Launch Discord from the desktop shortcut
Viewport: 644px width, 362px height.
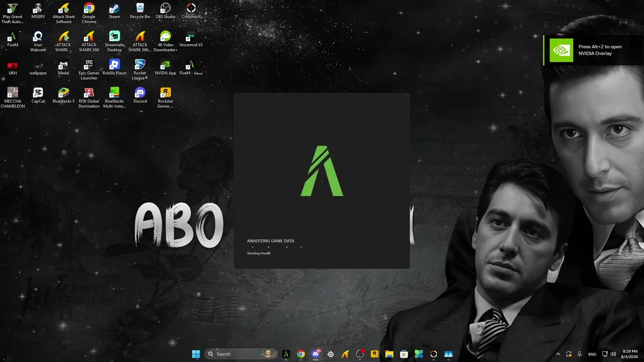(x=140, y=96)
